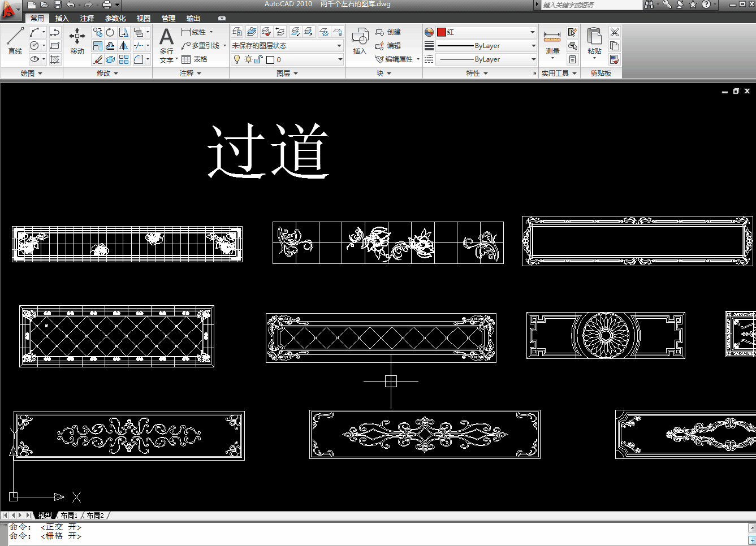Select the Stretch tool

[124, 32]
